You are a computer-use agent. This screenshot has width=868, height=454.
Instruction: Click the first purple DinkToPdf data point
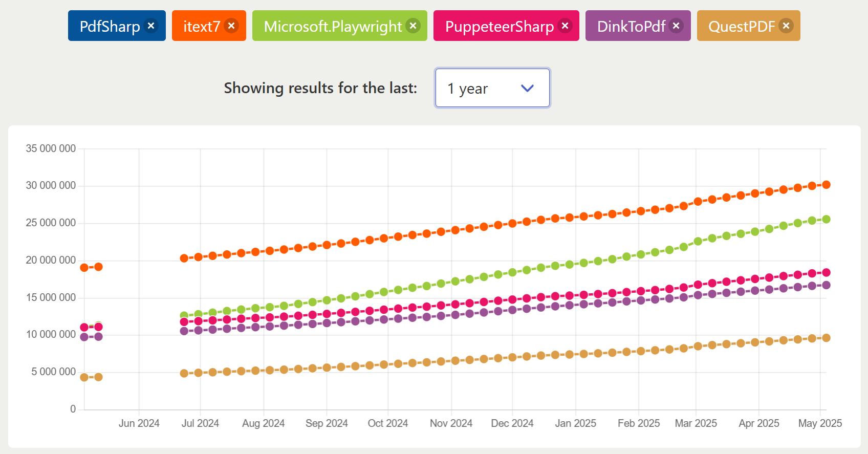coord(84,337)
